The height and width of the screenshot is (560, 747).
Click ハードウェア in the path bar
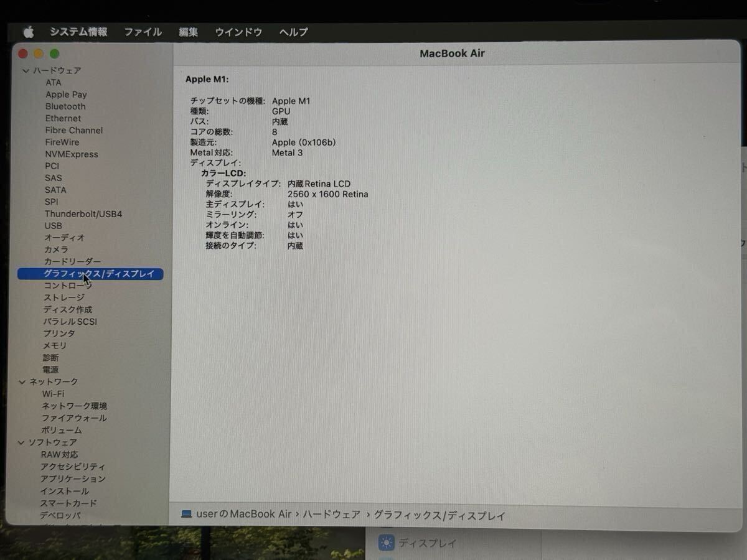click(332, 515)
